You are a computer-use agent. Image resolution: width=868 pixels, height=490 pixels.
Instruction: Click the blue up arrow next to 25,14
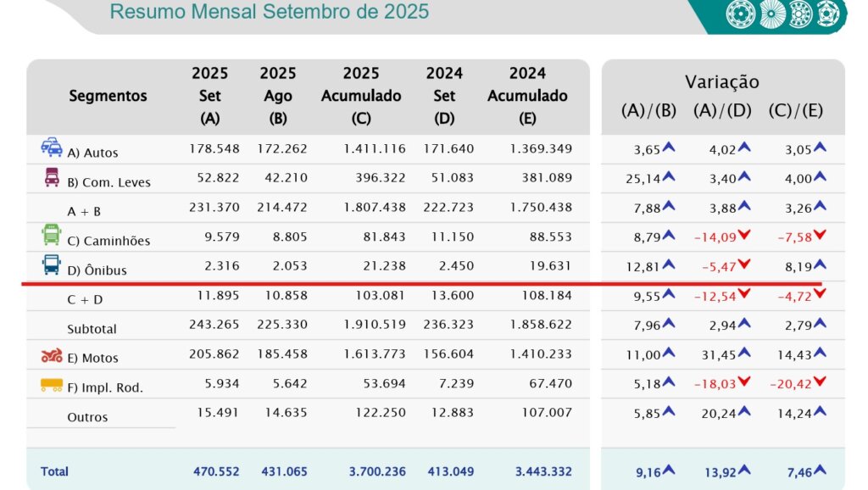pos(669,177)
